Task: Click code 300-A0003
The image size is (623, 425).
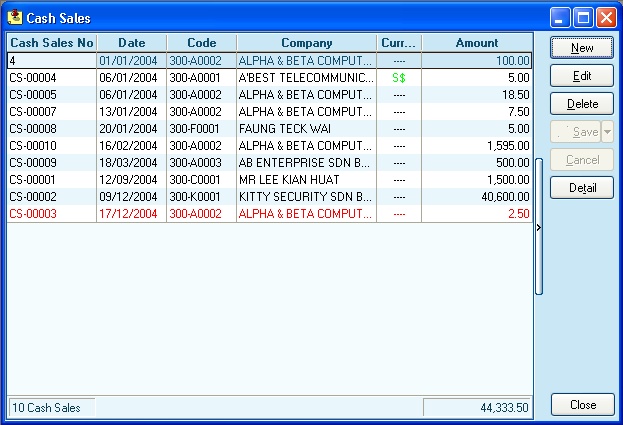Action: pyautogui.click(x=195, y=163)
